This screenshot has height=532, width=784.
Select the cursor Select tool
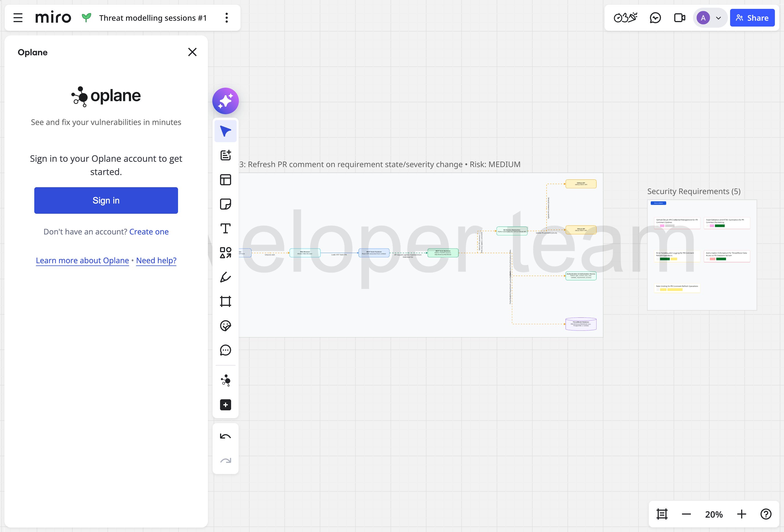point(225,131)
